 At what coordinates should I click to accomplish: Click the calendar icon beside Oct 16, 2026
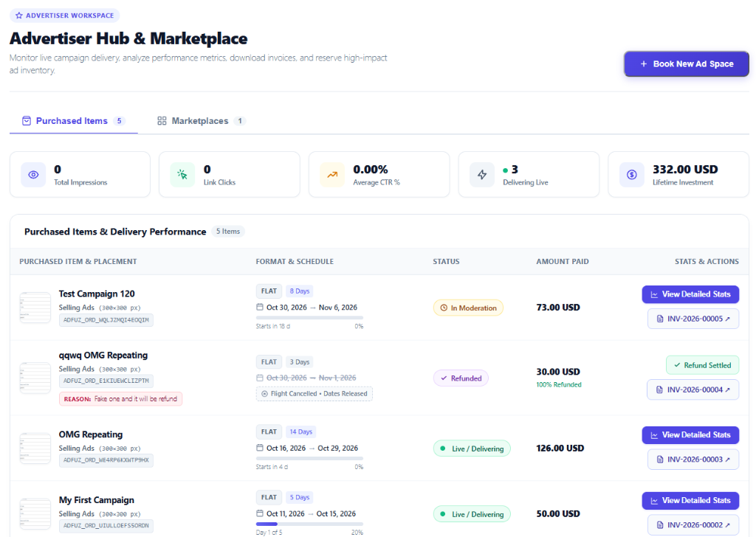[259, 448]
